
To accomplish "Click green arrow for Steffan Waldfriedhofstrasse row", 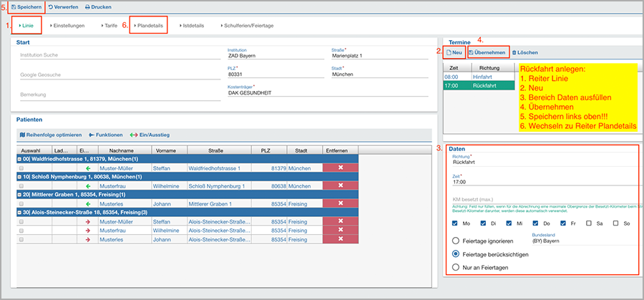I will tap(87, 168).
